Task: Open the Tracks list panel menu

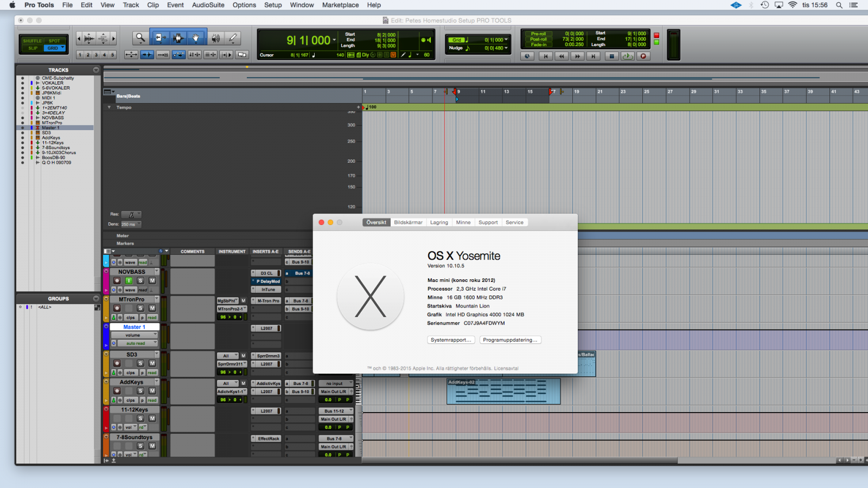Action: (96, 70)
